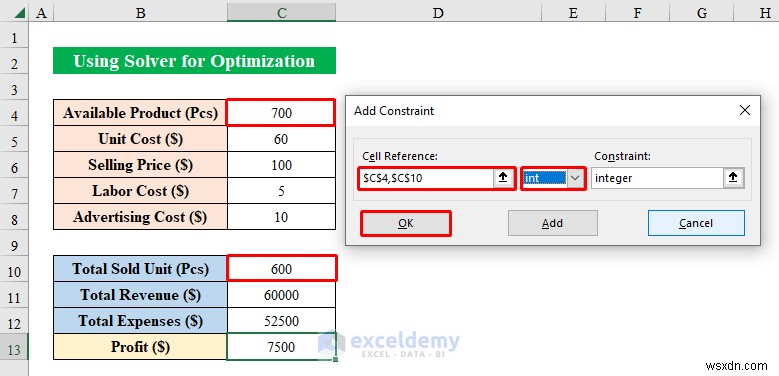Select the Total Revenue value 60000
This screenshot has width=779, height=376.
pos(281,295)
